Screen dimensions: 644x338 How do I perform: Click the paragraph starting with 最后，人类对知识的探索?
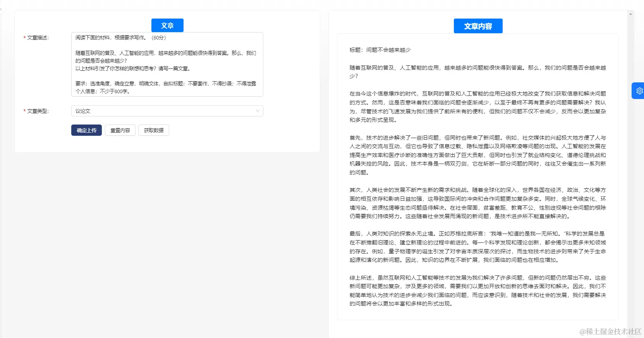click(478, 247)
